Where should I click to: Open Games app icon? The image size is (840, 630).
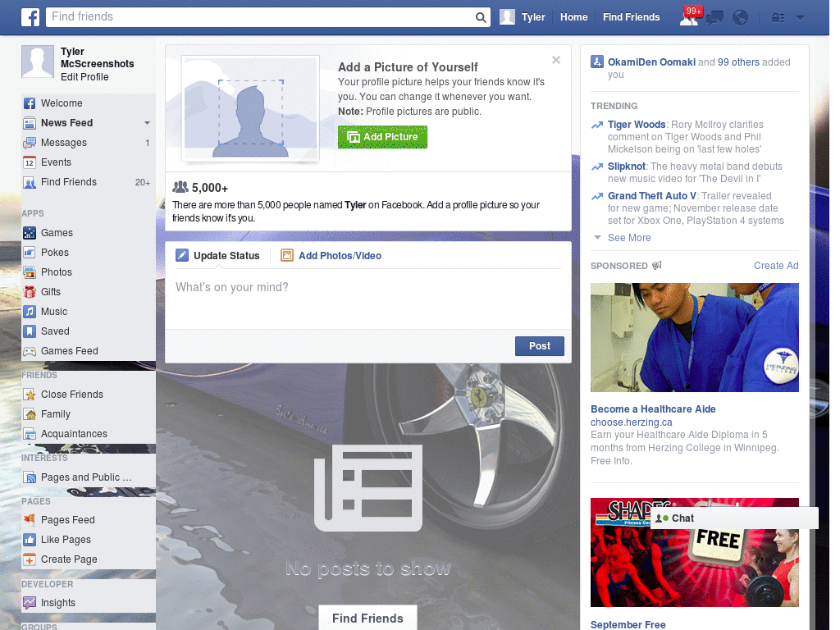click(x=30, y=233)
